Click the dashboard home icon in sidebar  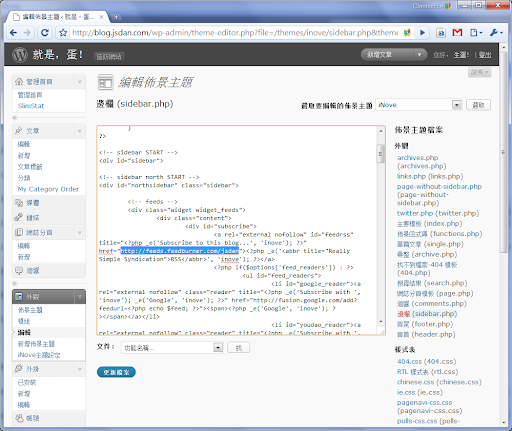pyautogui.click(x=19, y=82)
